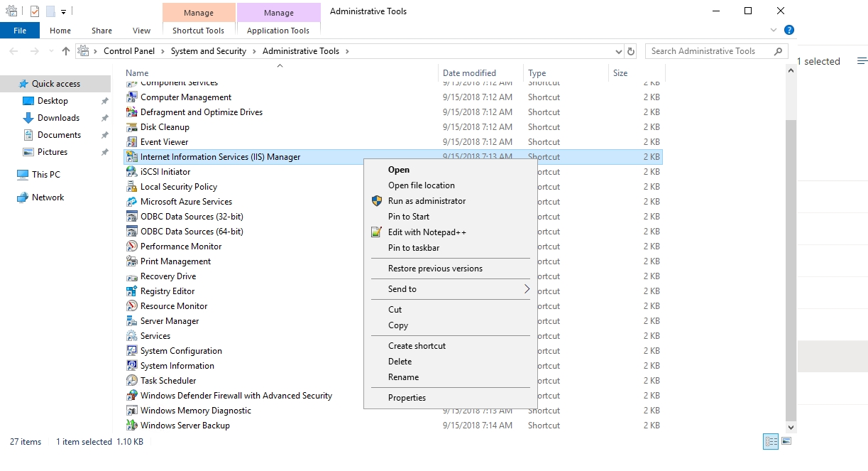This screenshot has width=868, height=471.
Task: Click the Task Scheduler clock icon
Action: click(131, 381)
